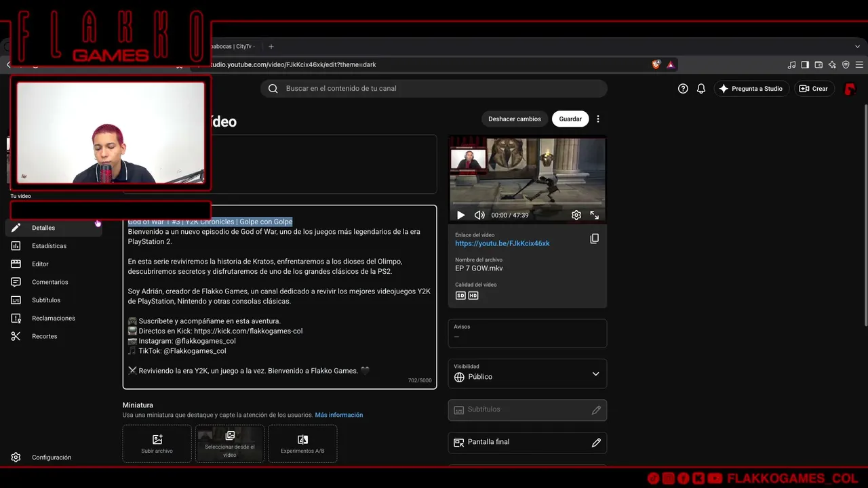Open the notifications bell

click(701, 89)
